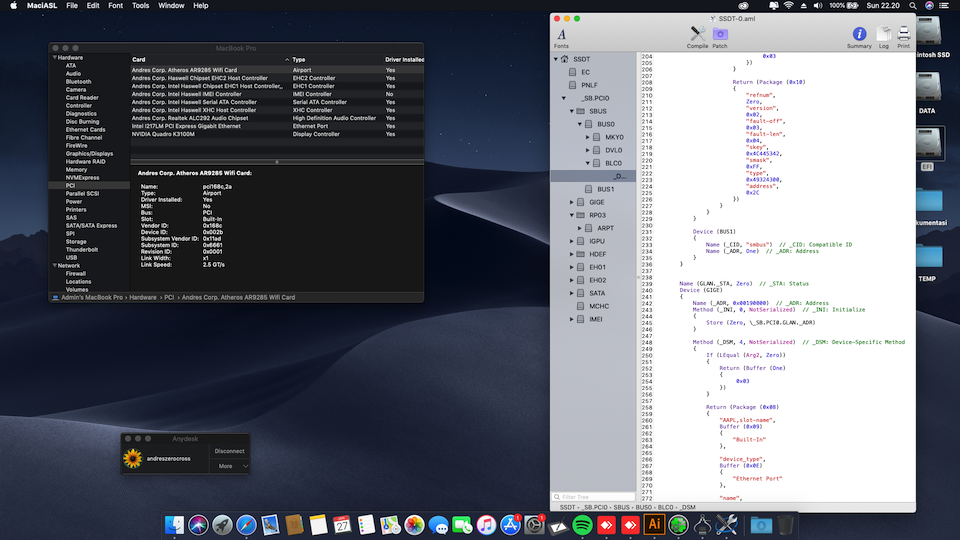
Task: Open the Font menu
Action: tap(115, 6)
